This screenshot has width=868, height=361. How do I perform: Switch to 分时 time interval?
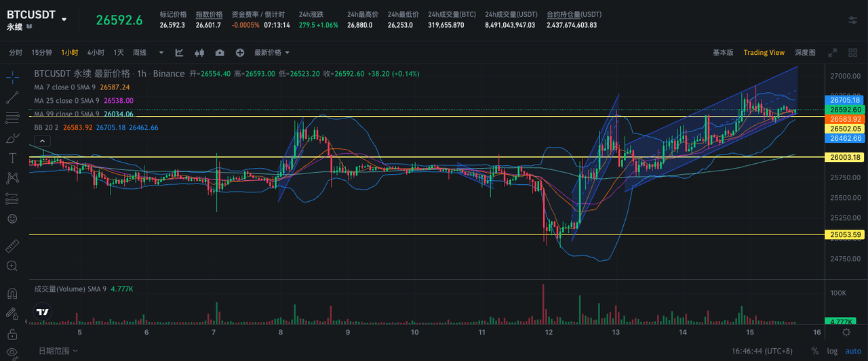(16, 53)
